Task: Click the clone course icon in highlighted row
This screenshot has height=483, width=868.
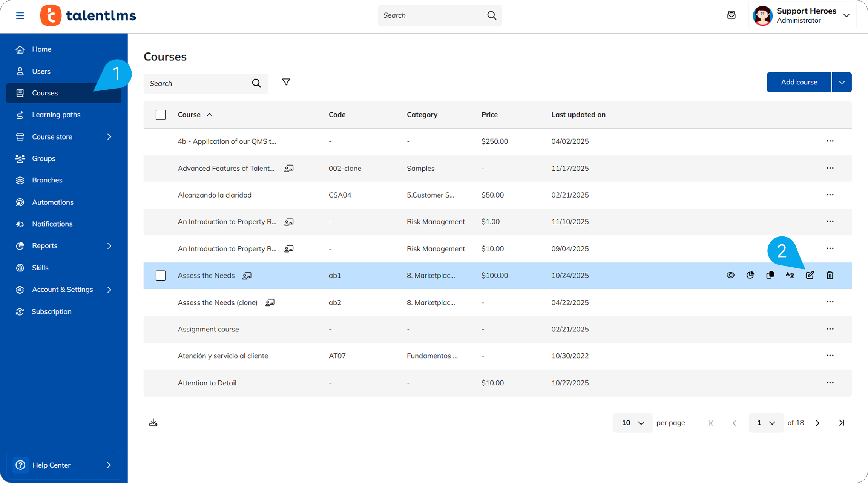Action: (x=770, y=275)
